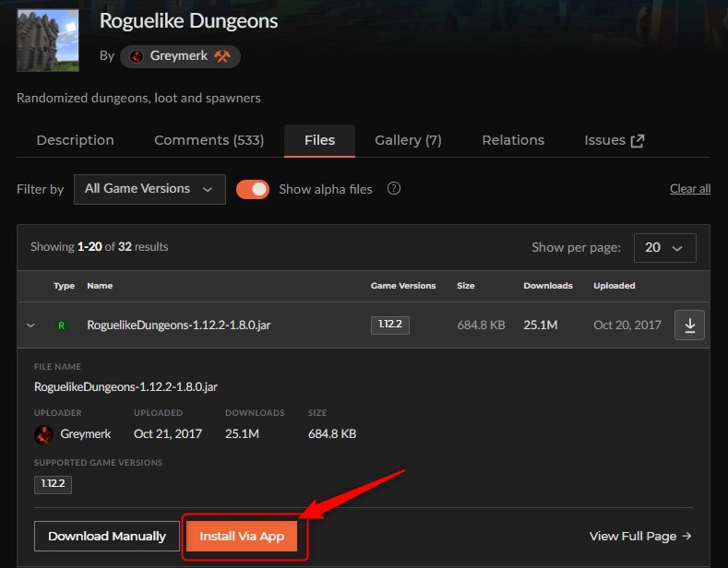Open the All Game Versions filter dropdown
This screenshot has height=568, width=728.
click(149, 189)
